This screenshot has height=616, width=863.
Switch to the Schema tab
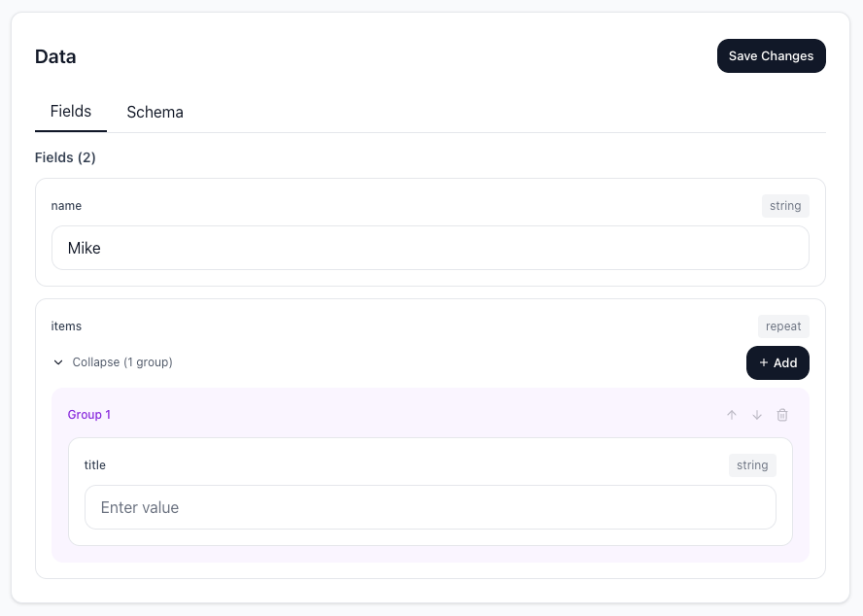coord(155,112)
